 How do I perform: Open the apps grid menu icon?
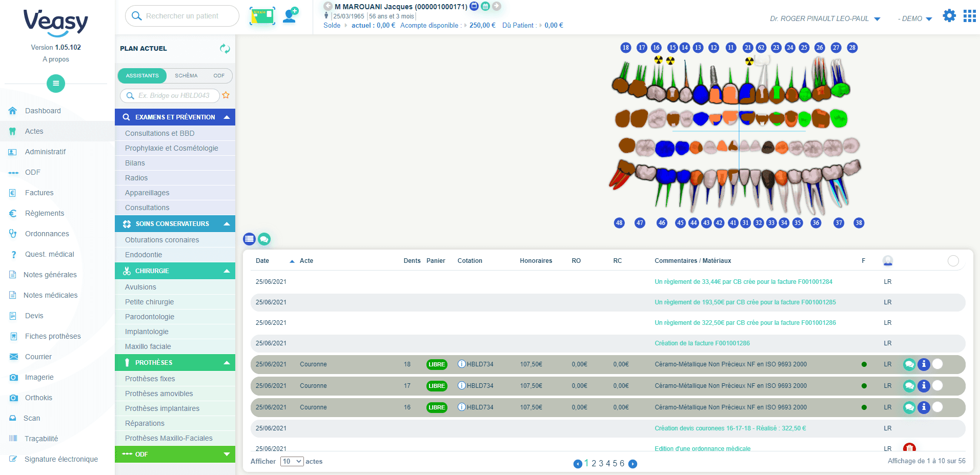tap(969, 16)
